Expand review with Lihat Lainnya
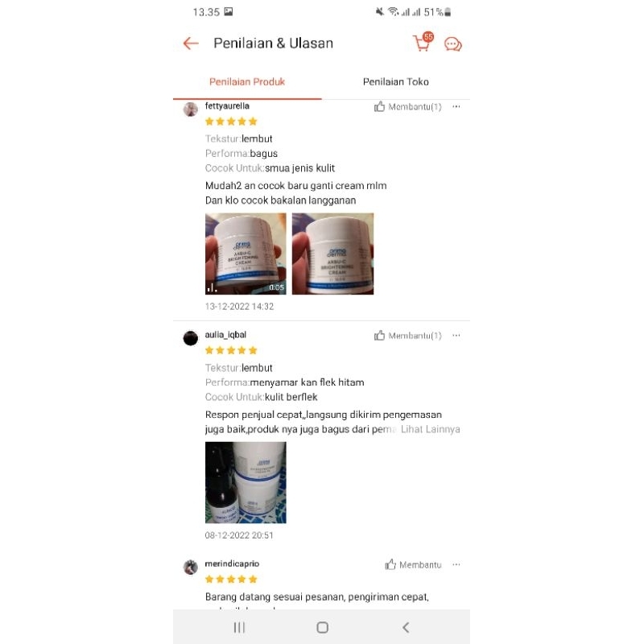The height and width of the screenshot is (644, 644). [430, 429]
